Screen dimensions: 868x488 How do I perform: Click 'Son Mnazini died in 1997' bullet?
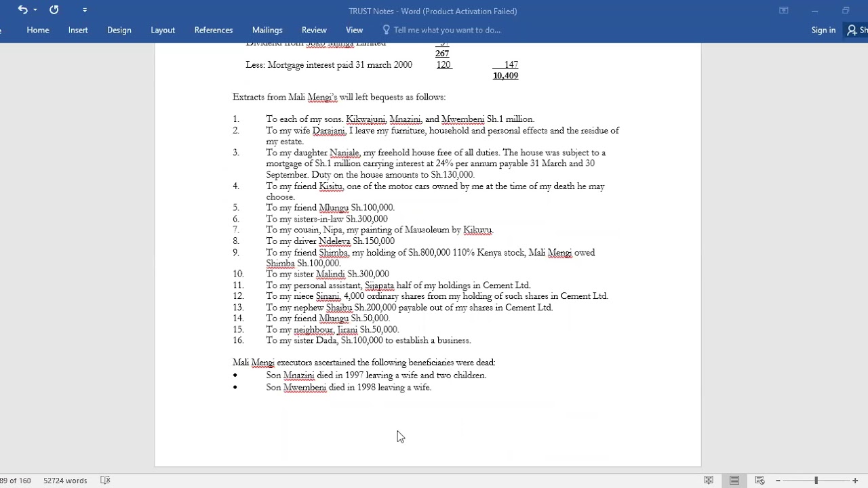[x=376, y=375]
